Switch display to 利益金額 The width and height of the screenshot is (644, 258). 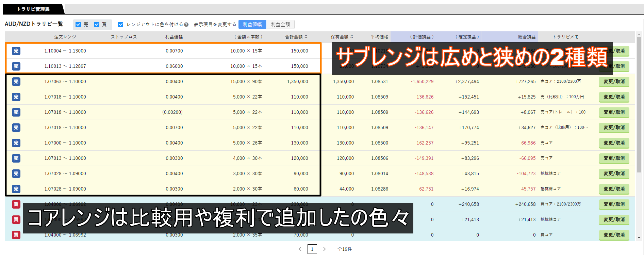[x=280, y=25]
